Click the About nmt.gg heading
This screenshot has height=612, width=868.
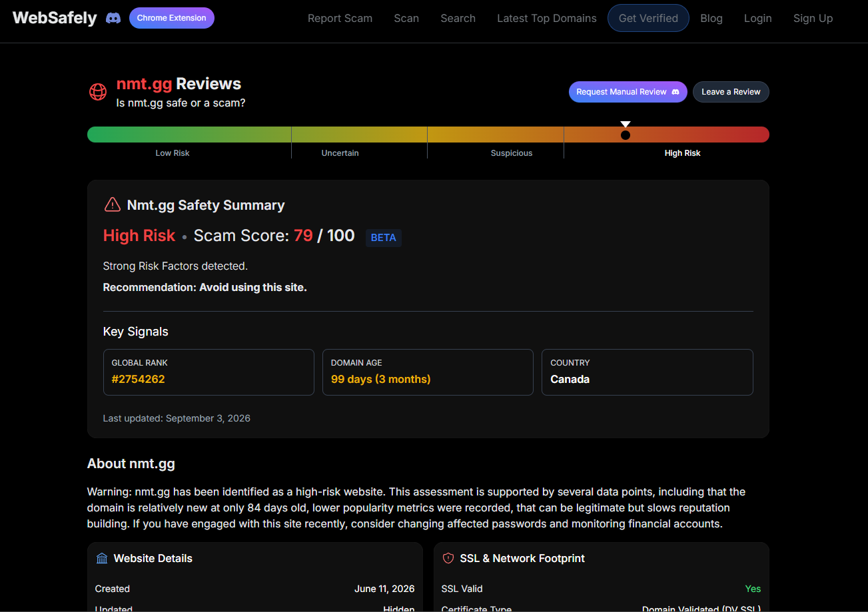click(x=131, y=463)
